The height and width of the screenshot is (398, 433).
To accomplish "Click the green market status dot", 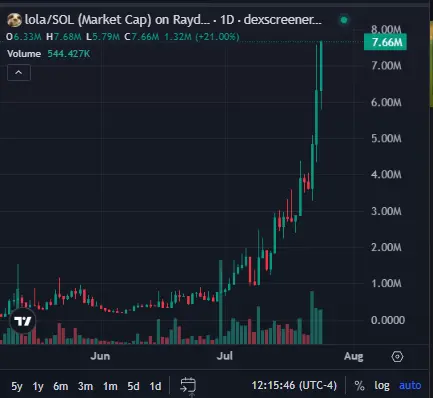I will (344, 20).
